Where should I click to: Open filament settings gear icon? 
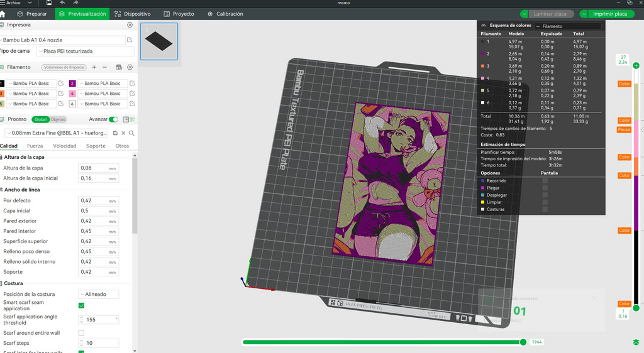(x=130, y=67)
